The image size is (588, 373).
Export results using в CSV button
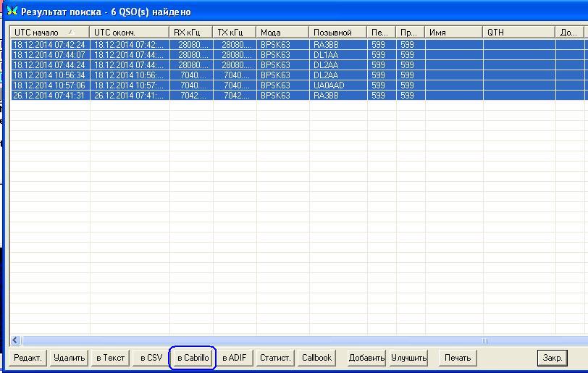pyautogui.click(x=151, y=358)
